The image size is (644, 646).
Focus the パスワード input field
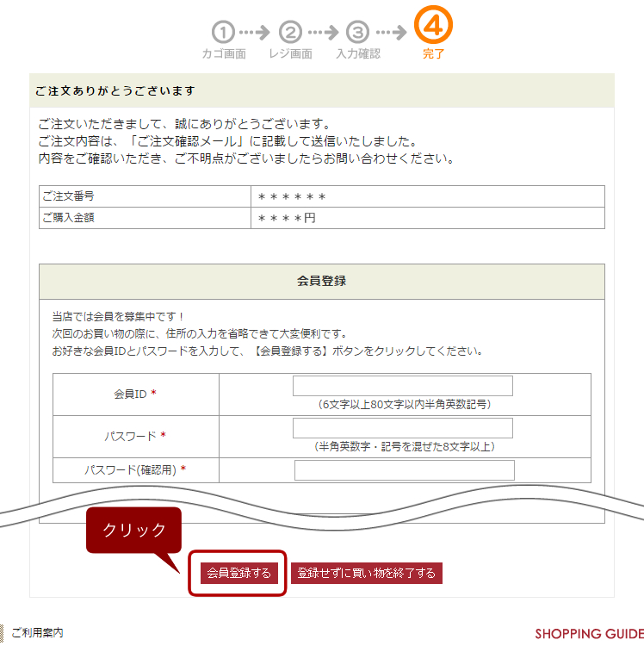pyautogui.click(x=403, y=428)
